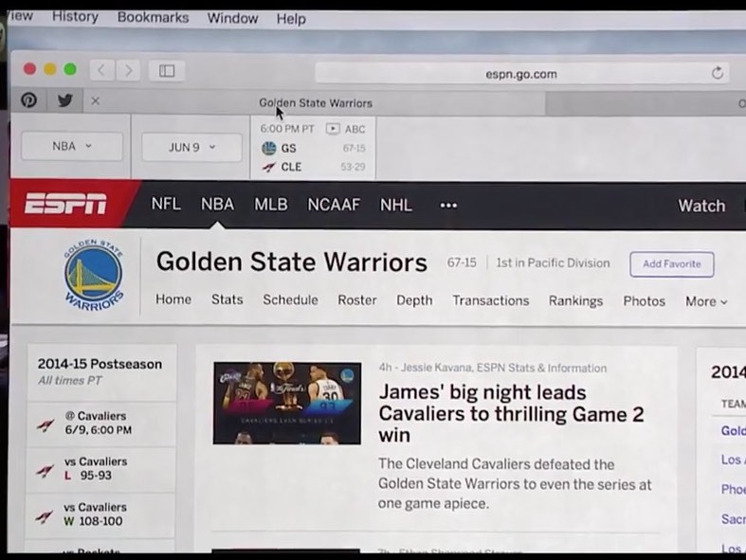Open the team Home tab
The width and height of the screenshot is (746, 560).
(x=173, y=299)
